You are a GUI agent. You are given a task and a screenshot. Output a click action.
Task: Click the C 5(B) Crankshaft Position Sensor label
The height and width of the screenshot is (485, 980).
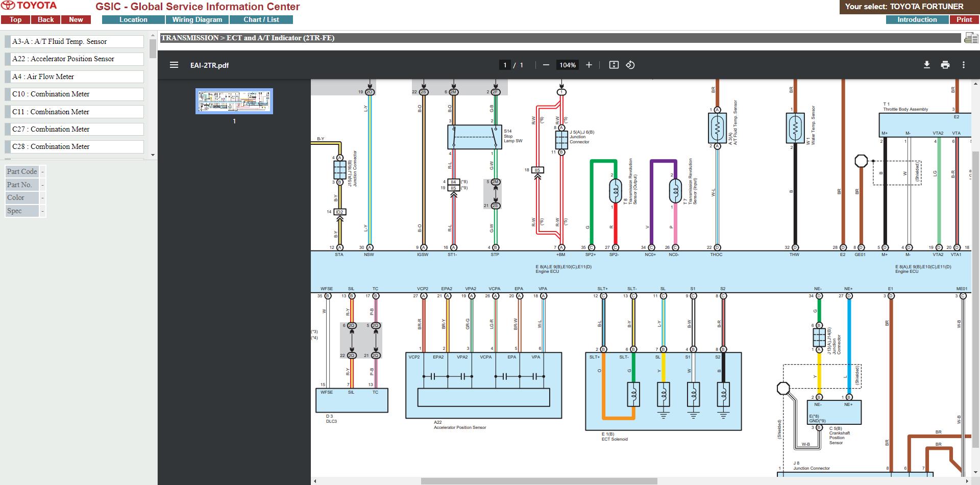[840, 436]
